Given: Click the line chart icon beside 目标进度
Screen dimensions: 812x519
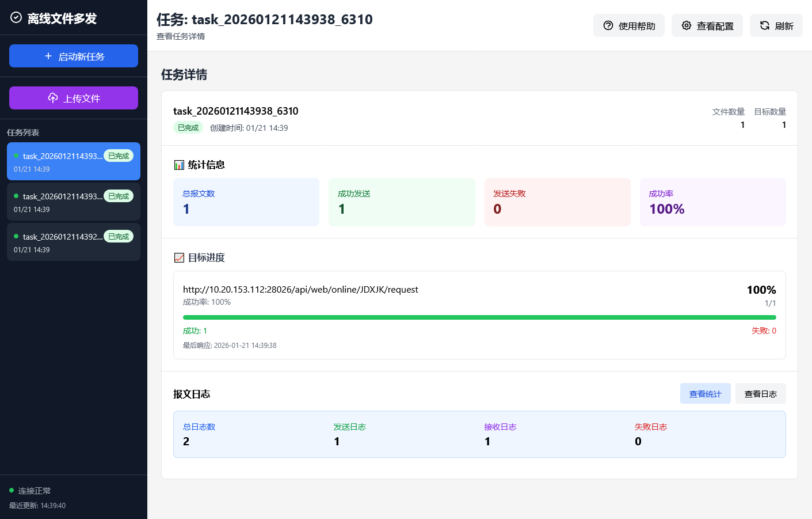Looking at the screenshot, I should pyautogui.click(x=179, y=257).
